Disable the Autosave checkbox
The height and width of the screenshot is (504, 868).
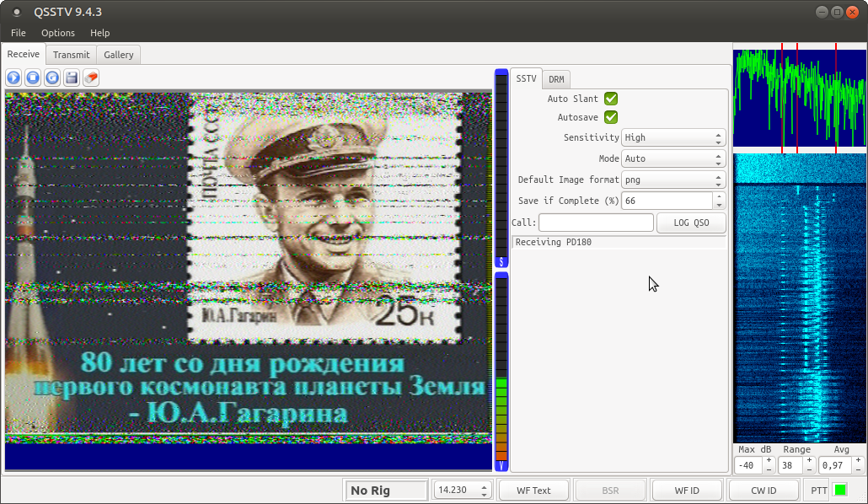(611, 117)
